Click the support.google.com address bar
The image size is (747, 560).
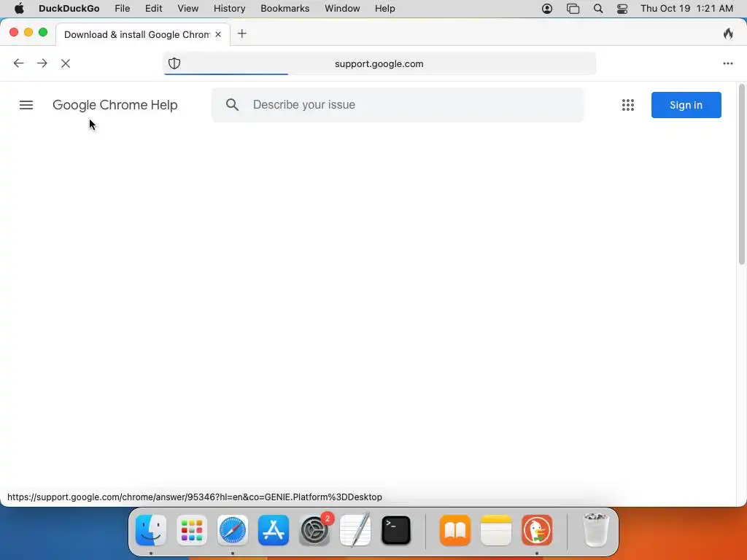point(379,64)
